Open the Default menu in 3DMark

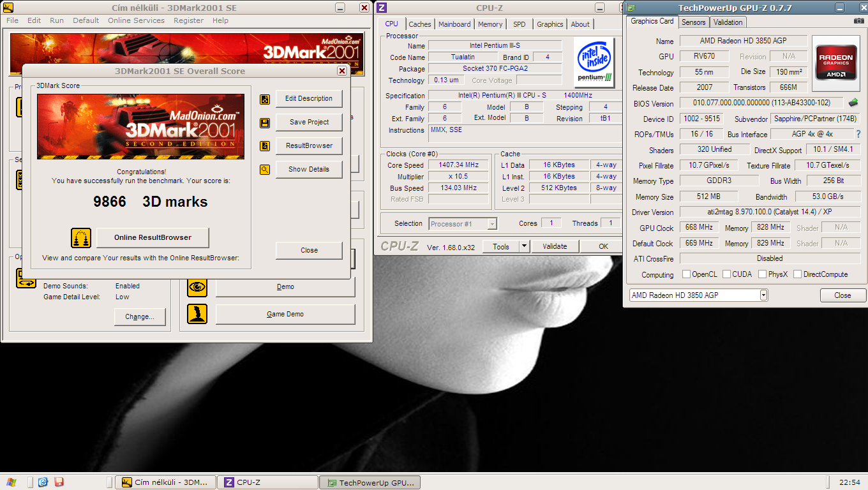tap(86, 20)
